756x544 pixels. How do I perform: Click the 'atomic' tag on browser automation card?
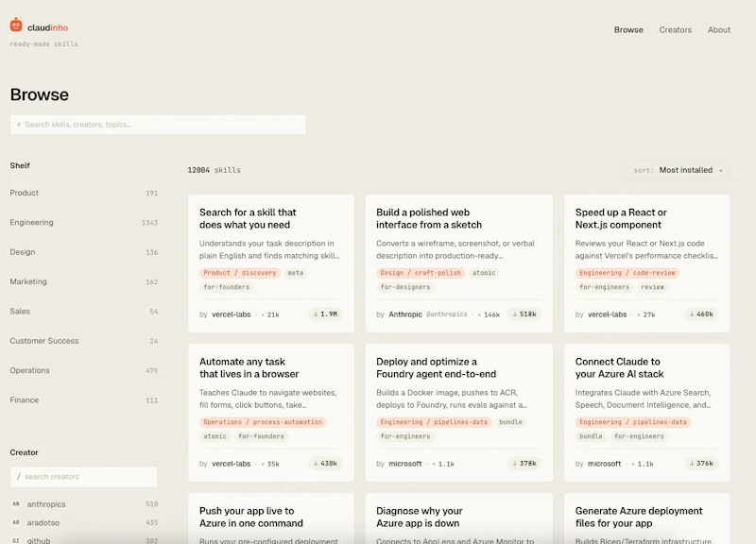pyautogui.click(x=215, y=436)
